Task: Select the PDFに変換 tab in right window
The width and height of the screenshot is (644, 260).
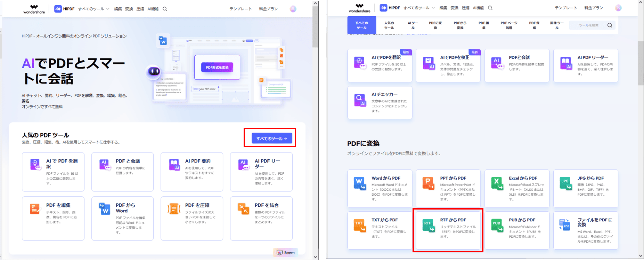Action: point(435,25)
